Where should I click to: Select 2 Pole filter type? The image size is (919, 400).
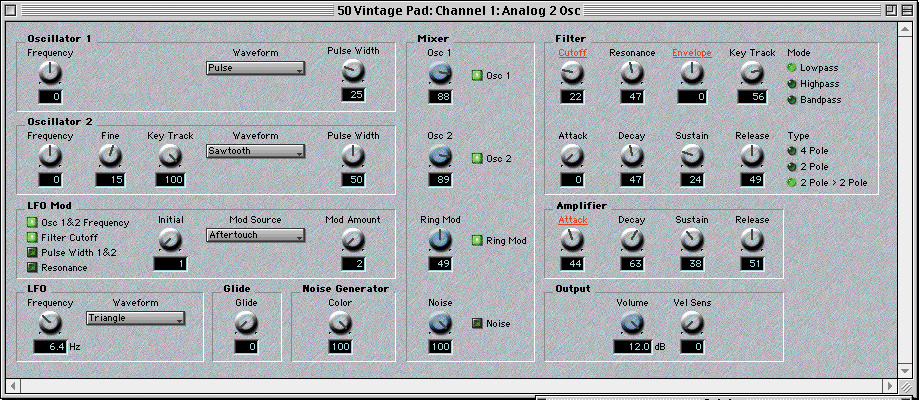pyautogui.click(x=791, y=167)
